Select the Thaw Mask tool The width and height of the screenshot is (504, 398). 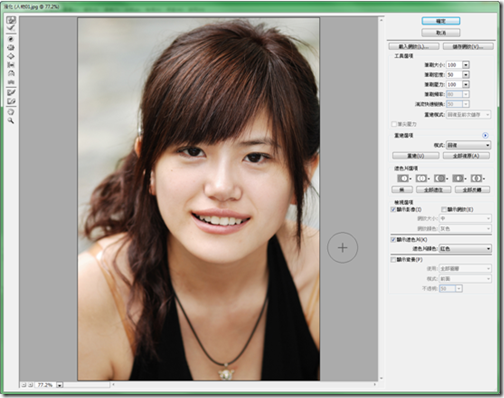pos(11,101)
